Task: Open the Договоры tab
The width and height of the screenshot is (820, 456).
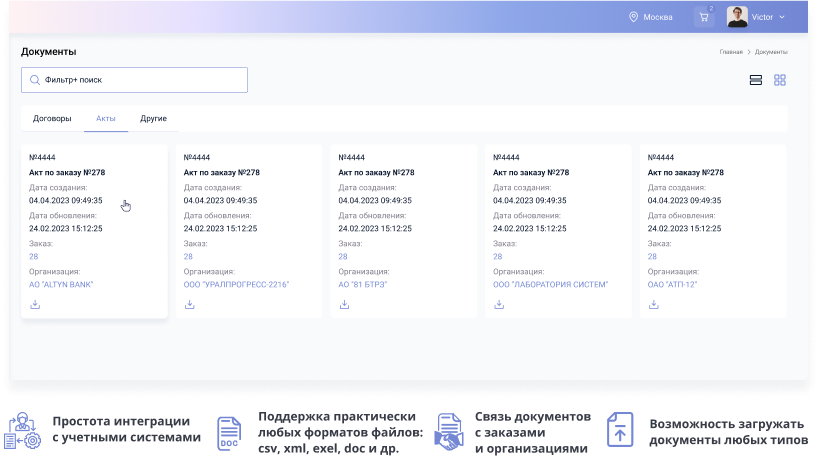Action: [x=52, y=118]
